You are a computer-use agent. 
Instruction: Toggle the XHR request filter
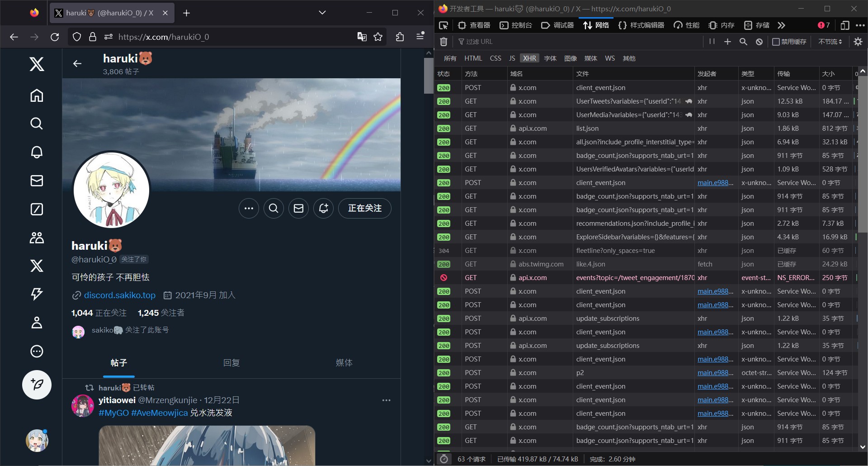tap(529, 58)
